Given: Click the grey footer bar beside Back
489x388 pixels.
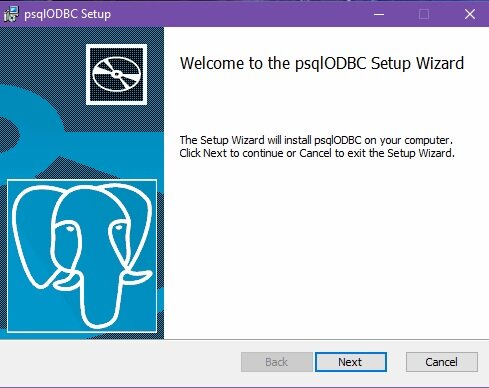Looking at the screenshot, I should (x=120, y=363).
